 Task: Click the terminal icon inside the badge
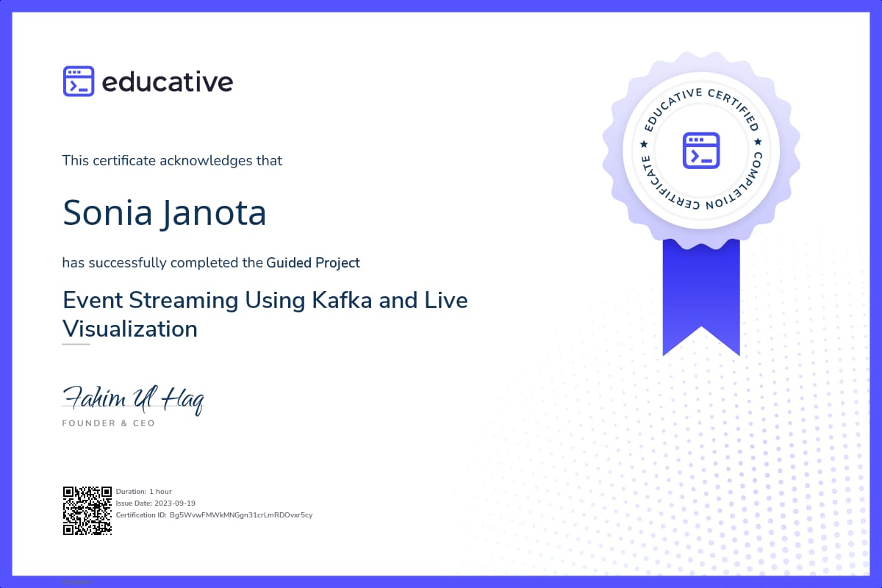[x=701, y=150]
